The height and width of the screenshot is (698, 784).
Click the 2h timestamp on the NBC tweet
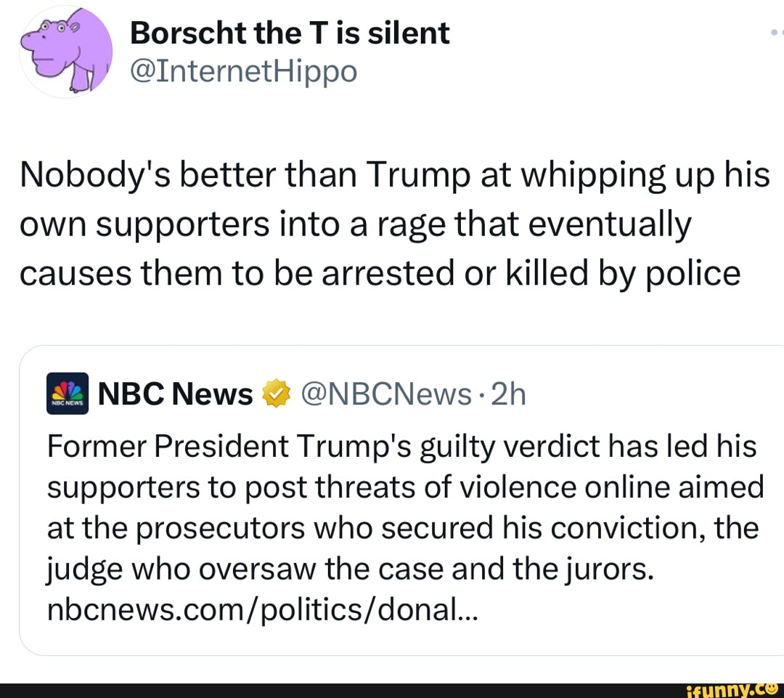click(x=508, y=394)
